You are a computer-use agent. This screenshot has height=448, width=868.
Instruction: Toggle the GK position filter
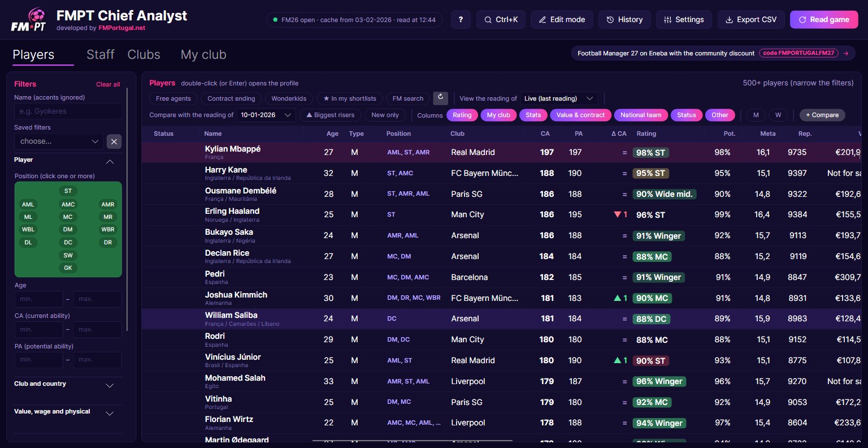68,268
